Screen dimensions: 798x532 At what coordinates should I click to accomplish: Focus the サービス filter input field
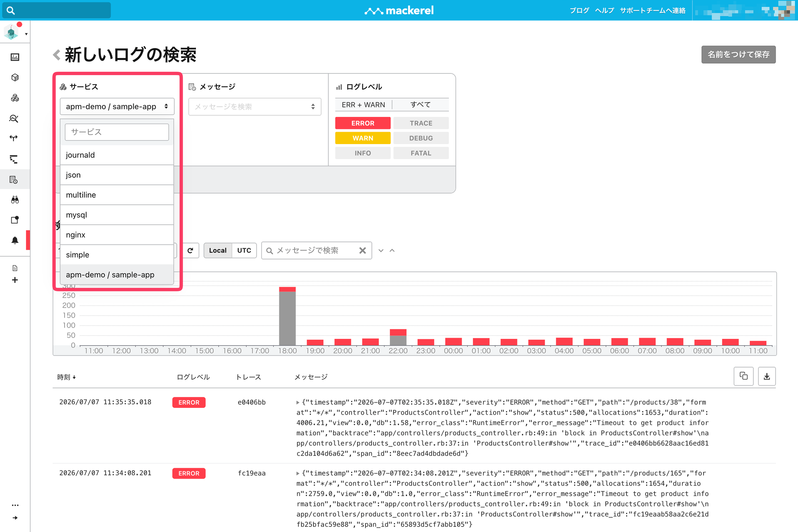(x=117, y=132)
